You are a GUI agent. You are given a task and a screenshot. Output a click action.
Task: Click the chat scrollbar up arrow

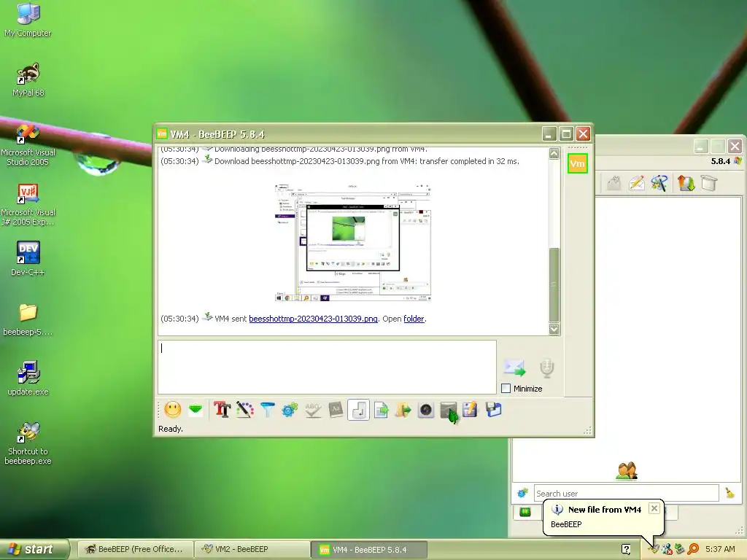click(554, 153)
